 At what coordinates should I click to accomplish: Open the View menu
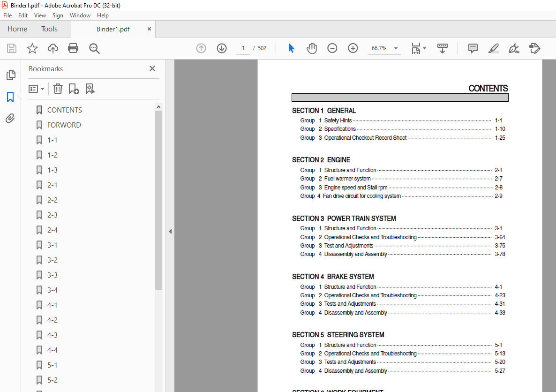(40, 15)
